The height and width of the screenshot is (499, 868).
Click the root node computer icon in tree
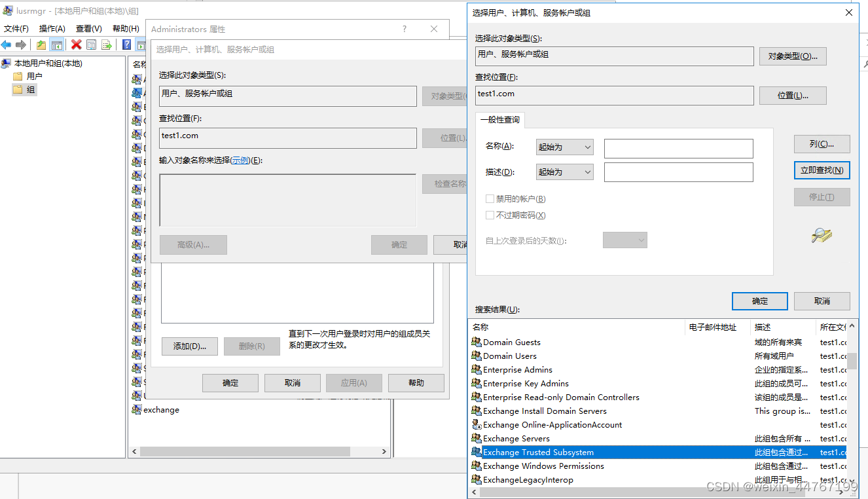7,64
